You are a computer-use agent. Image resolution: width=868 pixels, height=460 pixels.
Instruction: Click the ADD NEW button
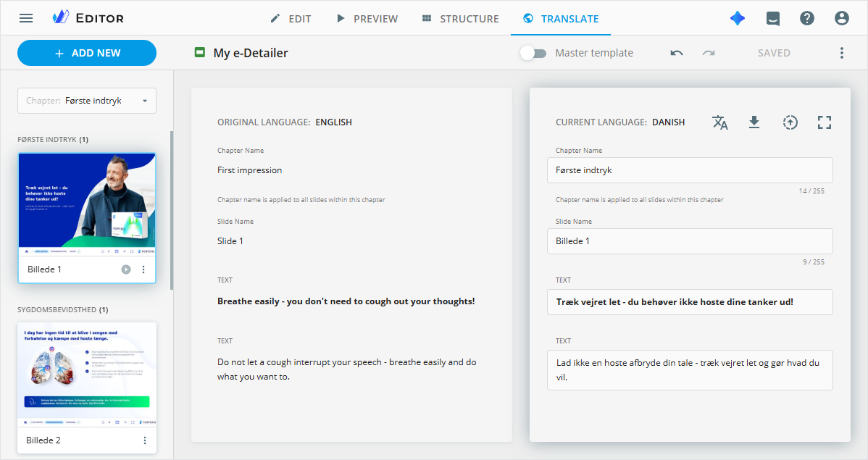click(x=87, y=53)
